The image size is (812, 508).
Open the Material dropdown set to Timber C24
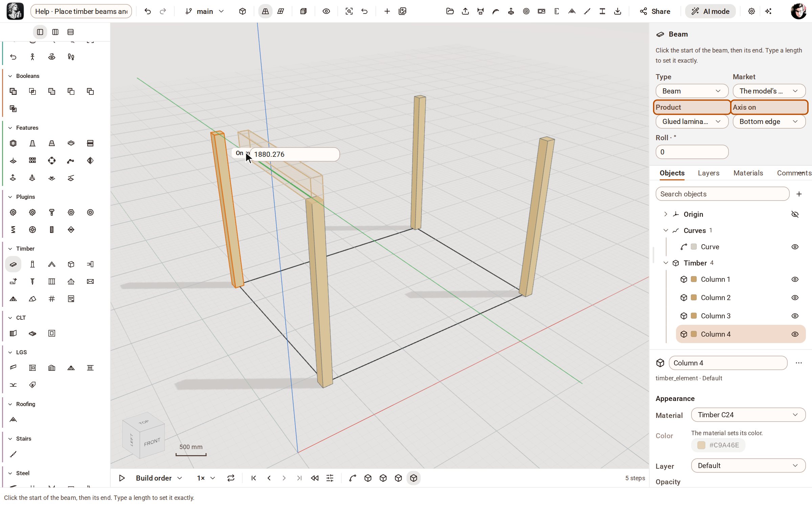[748, 415]
